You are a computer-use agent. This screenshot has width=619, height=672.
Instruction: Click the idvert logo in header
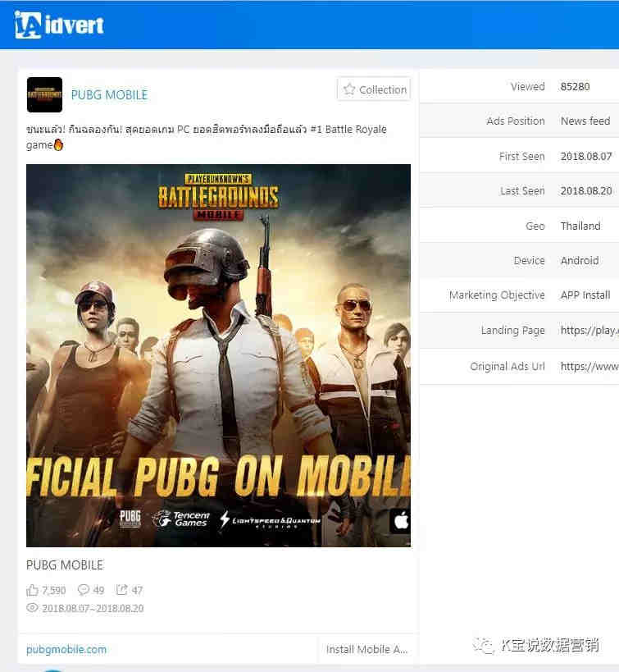[59, 25]
